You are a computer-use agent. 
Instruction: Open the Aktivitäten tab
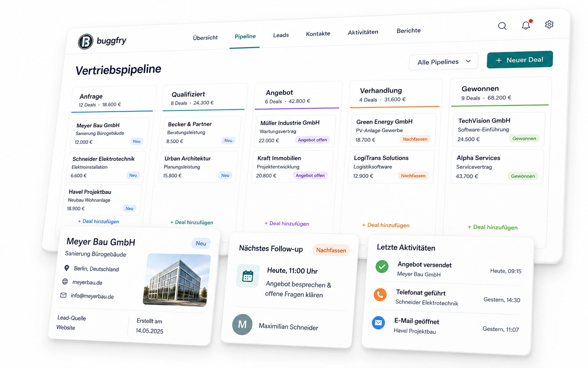pos(363,32)
